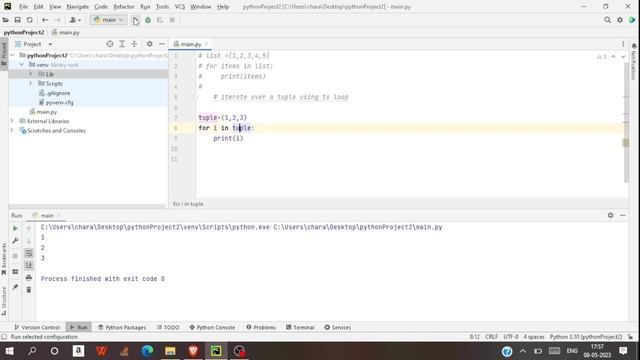Click the stop icon in Run panel
This screenshot has height=360, width=640.
pos(15,256)
